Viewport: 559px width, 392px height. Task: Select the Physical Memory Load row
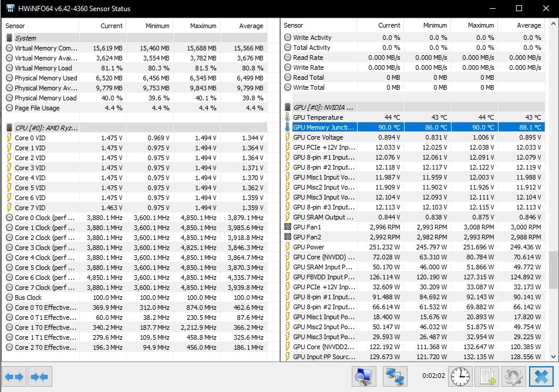pos(136,97)
